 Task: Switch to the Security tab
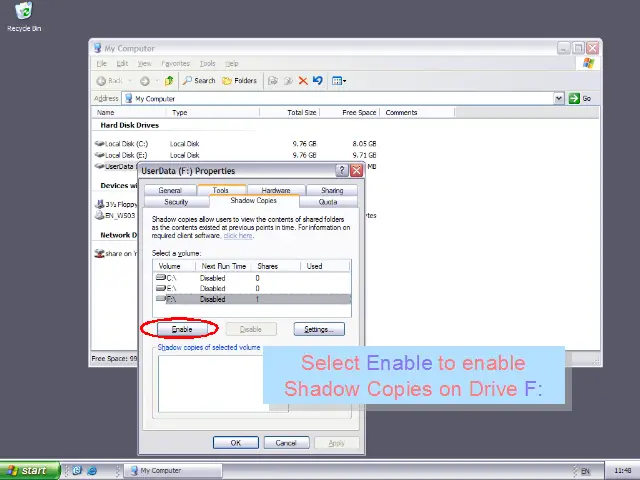click(176, 202)
